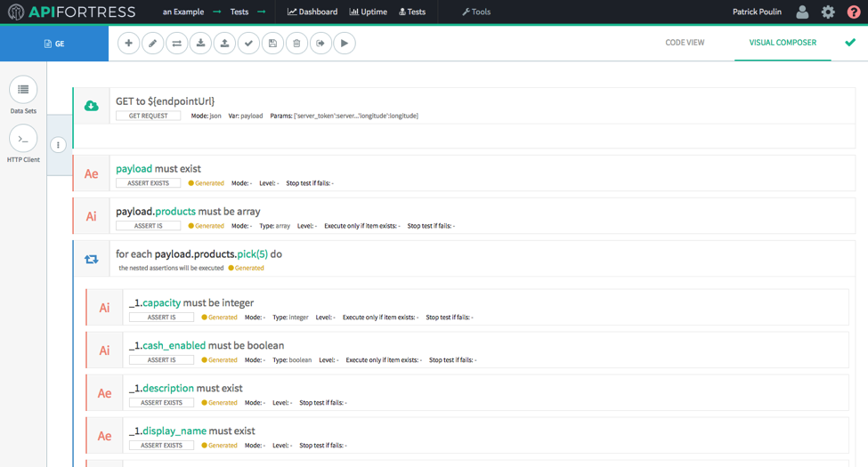
Task: Click the Ae icon for _1.display_name assertion
Action: coord(105,436)
